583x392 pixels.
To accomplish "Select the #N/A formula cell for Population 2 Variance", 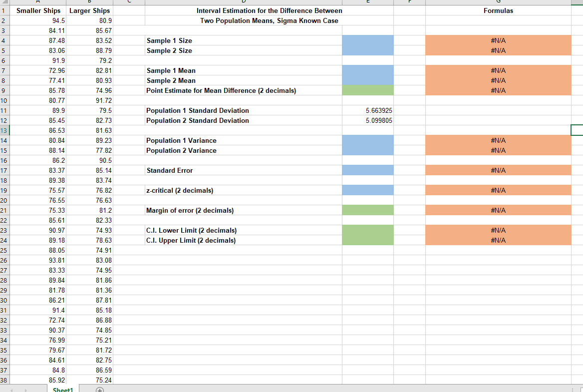I will pyautogui.click(x=498, y=150).
